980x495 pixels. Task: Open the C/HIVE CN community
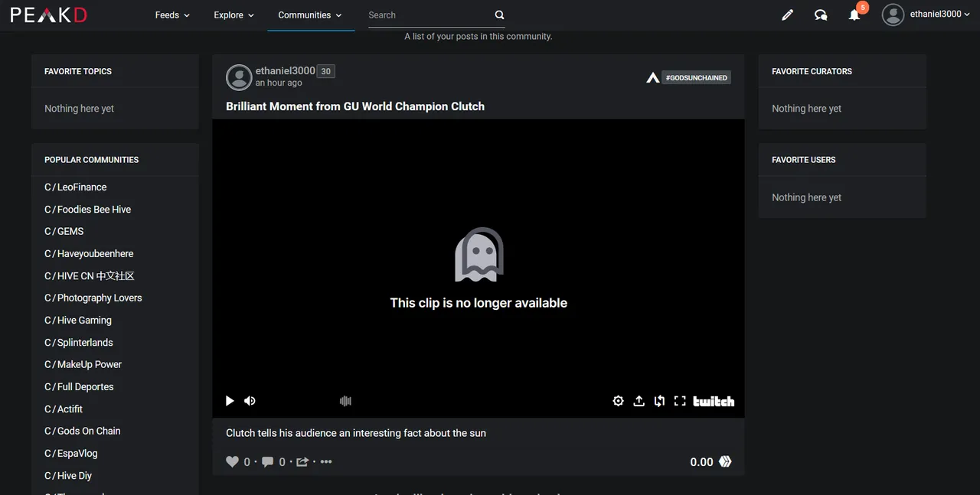[90, 275]
